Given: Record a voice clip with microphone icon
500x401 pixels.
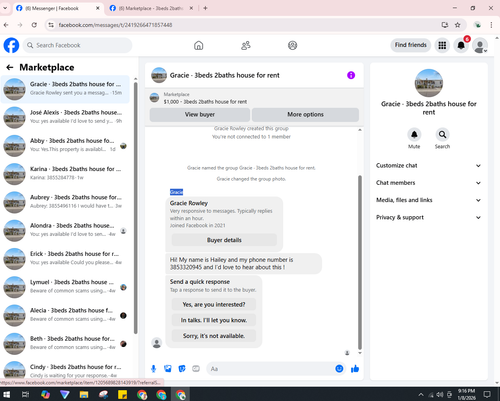Looking at the screenshot, I should tap(153, 369).
